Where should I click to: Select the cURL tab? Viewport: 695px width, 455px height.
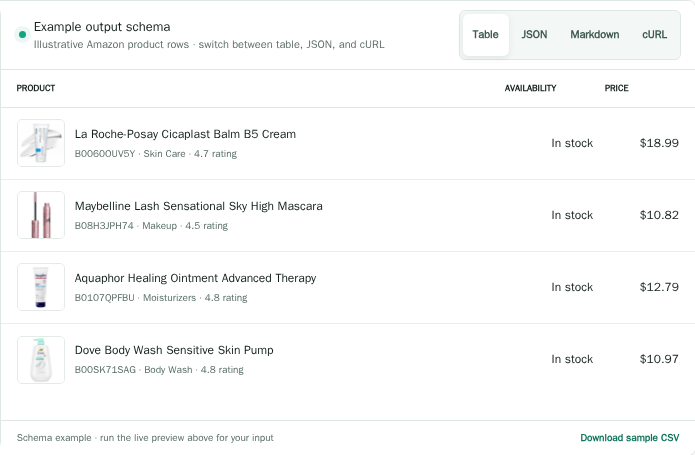coord(654,35)
